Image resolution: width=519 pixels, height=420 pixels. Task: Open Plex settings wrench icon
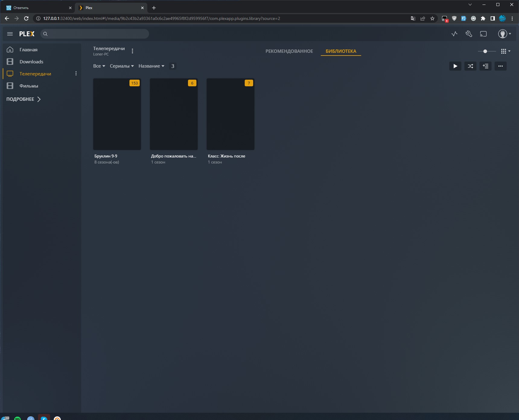pos(469,34)
